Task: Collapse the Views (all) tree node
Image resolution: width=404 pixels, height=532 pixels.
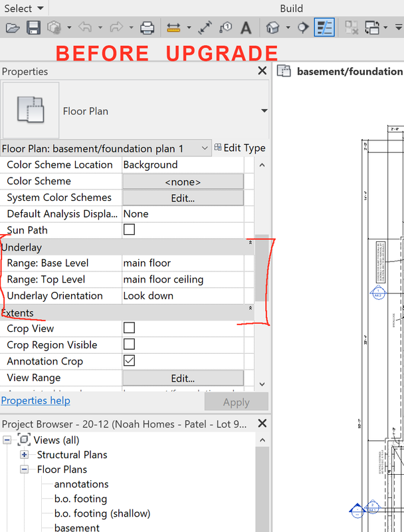Action: click(7, 440)
